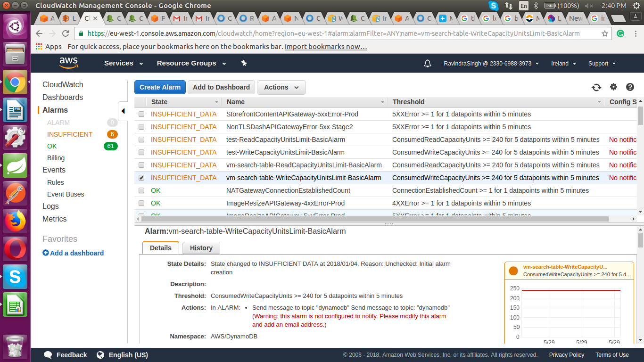Click the Chrome address bar URL

click(x=334, y=33)
